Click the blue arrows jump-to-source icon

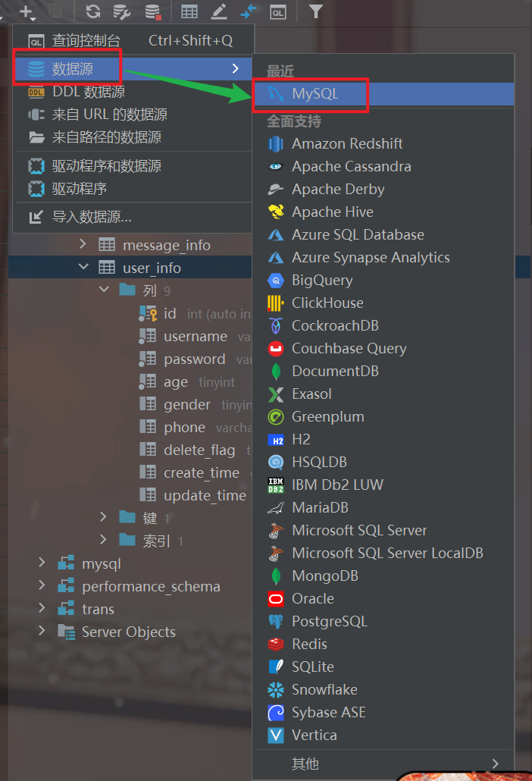pyautogui.click(x=249, y=11)
